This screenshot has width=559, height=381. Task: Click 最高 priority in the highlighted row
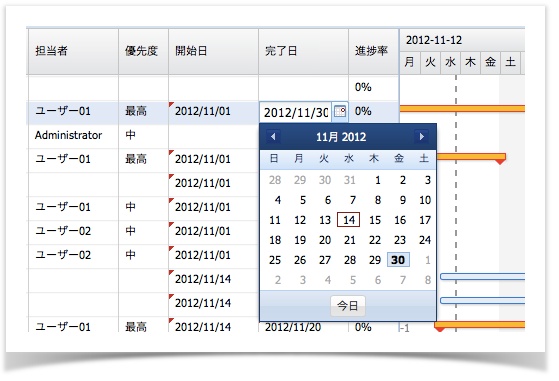143,112
